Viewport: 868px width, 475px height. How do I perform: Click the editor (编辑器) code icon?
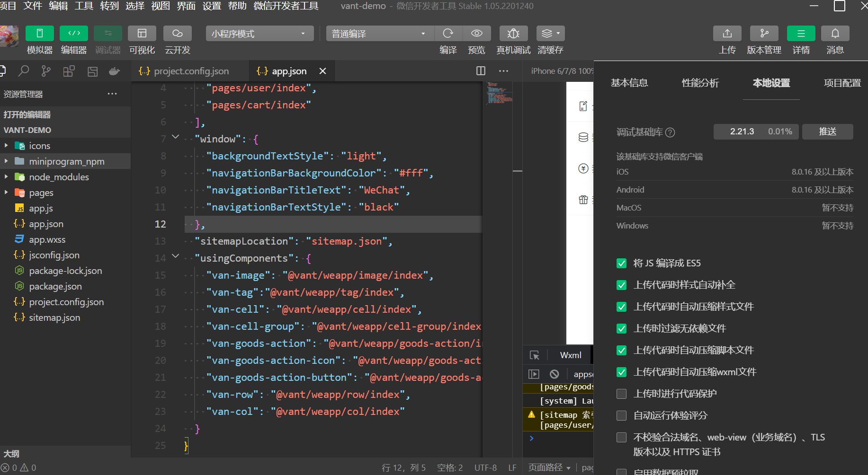tap(74, 34)
